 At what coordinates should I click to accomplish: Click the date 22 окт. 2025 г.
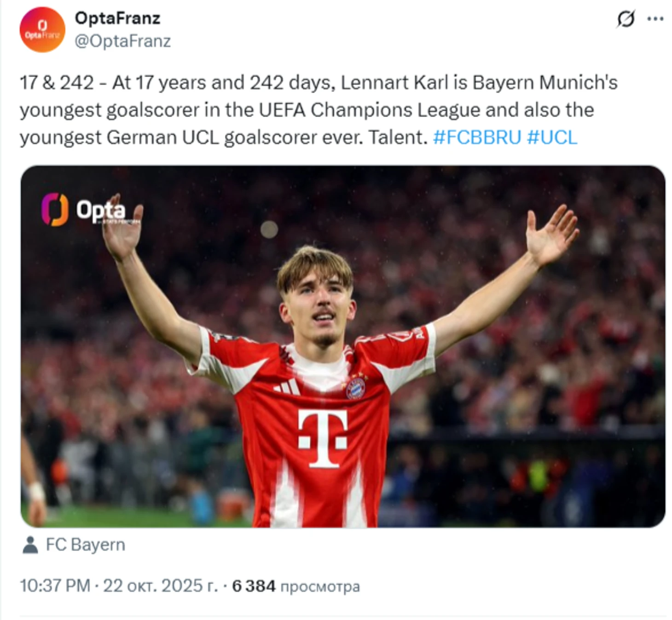pos(160,586)
